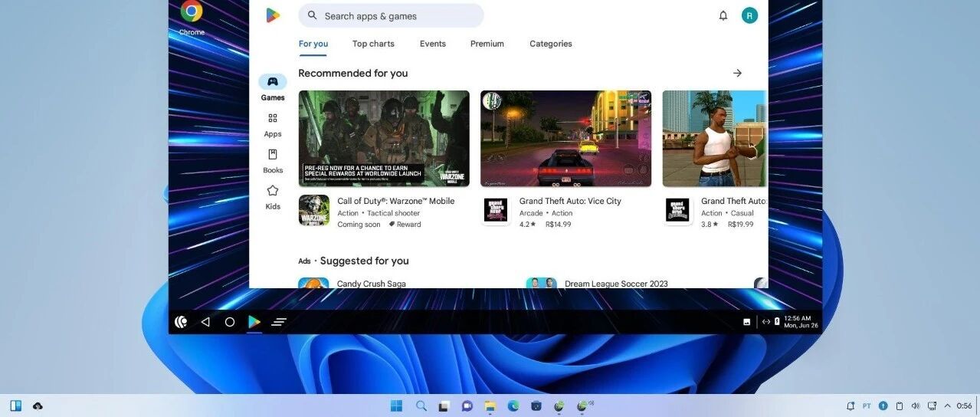This screenshot has height=417, width=980.
Task: Click the GTA Vice City app icon
Action: pyautogui.click(x=496, y=210)
